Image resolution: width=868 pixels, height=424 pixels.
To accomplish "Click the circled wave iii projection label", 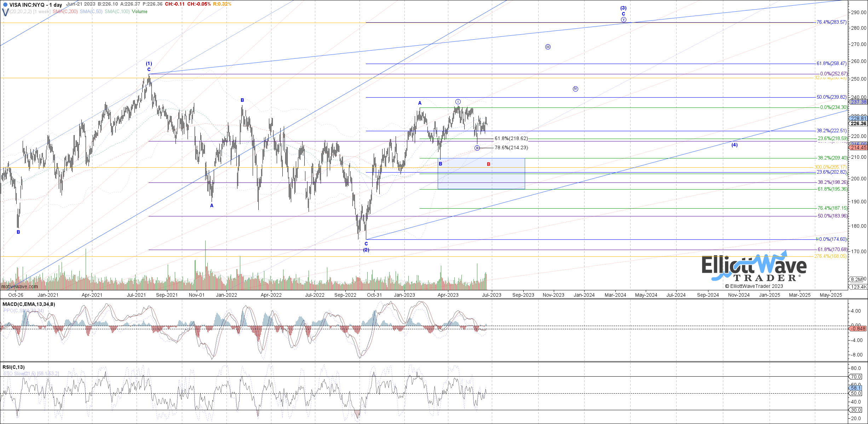I will [548, 47].
